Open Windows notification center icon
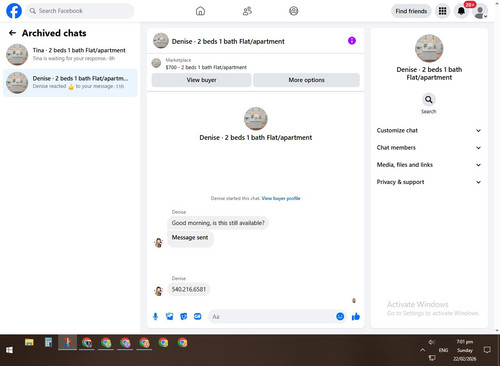Viewport: 500px width, 366px height. click(x=487, y=350)
